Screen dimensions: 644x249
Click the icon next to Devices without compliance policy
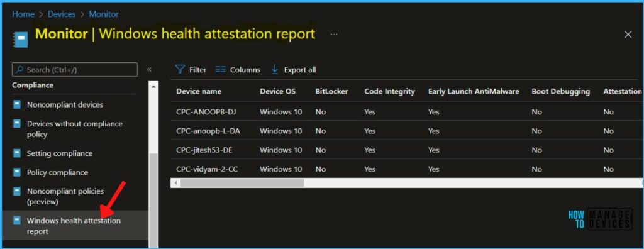click(x=17, y=124)
